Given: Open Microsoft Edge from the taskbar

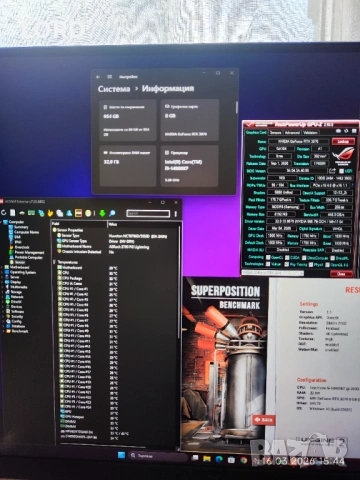Looking at the screenshot, I should (219, 459).
